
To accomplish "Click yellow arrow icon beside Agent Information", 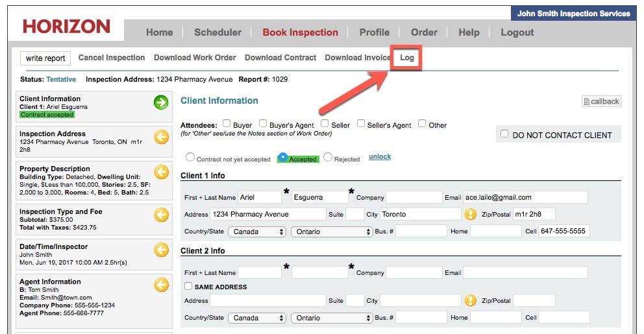I will point(161,285).
